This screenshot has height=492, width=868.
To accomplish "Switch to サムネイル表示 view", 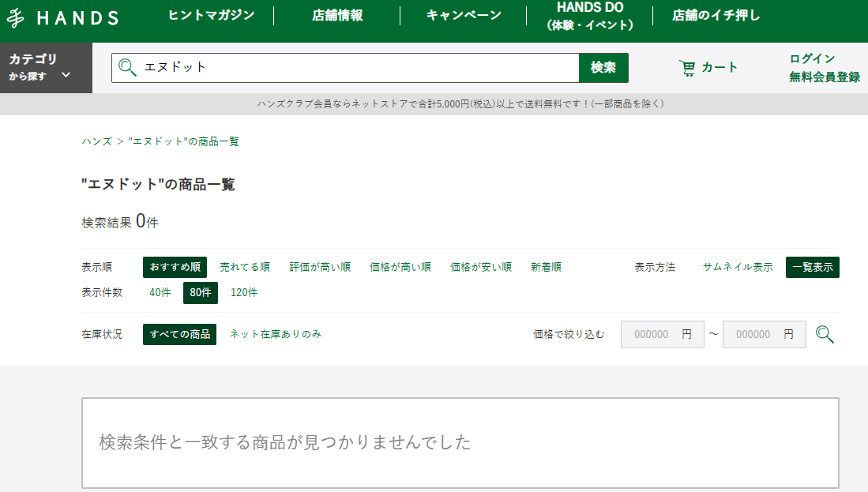I will [738, 267].
